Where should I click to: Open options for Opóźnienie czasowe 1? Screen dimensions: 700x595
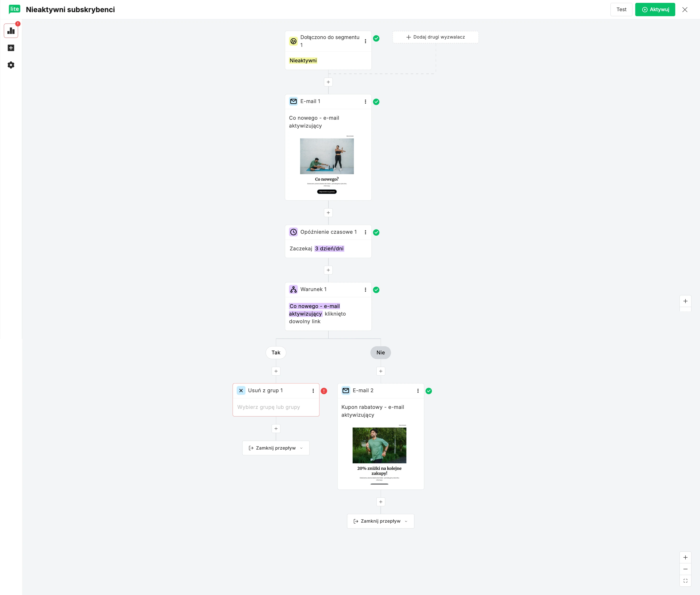[x=365, y=232]
